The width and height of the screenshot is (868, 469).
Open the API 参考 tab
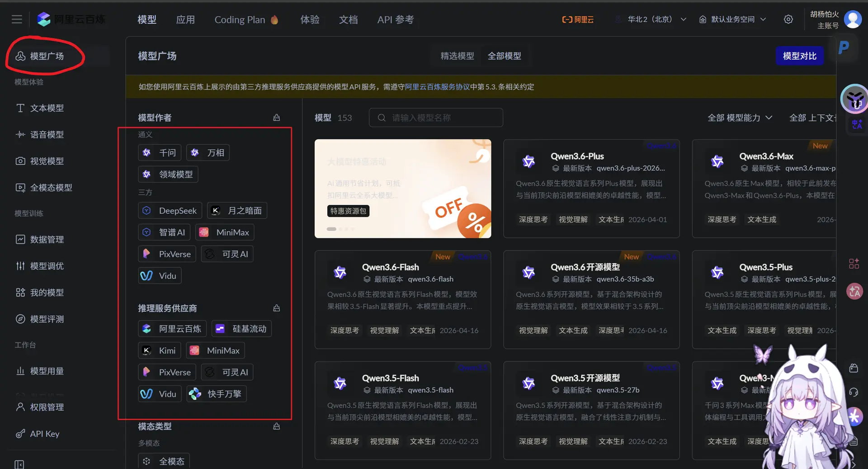coord(396,19)
